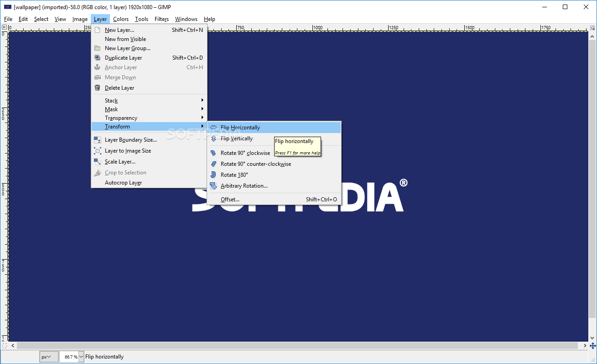
Task: Select Offset... in Transform submenu
Action: click(x=274, y=200)
